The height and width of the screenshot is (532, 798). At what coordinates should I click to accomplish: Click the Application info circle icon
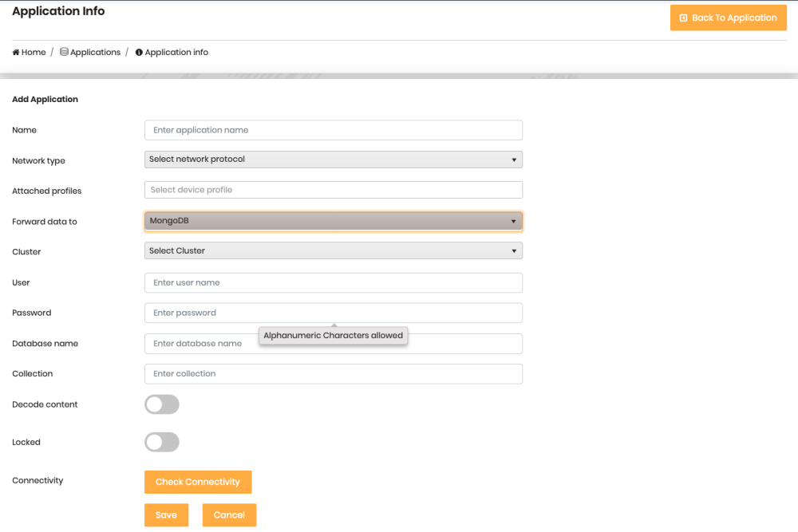pos(139,53)
